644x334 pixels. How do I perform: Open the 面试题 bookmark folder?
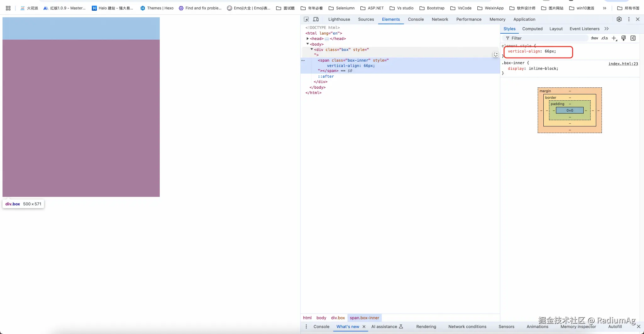[x=286, y=8]
